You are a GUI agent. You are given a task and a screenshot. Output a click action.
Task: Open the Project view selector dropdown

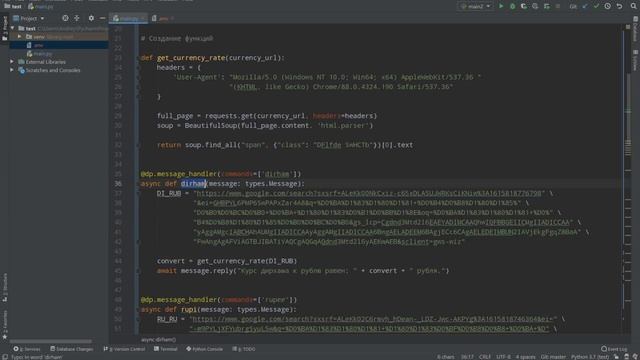(x=29, y=18)
